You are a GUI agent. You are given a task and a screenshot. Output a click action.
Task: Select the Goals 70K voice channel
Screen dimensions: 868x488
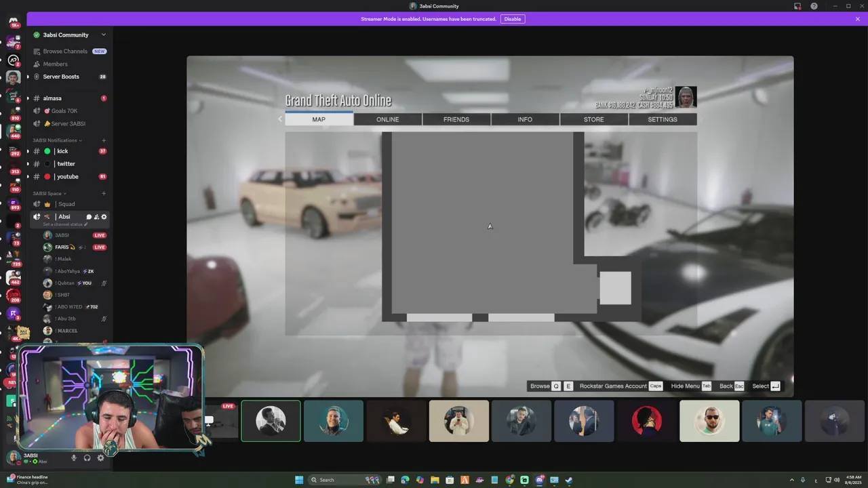(70, 110)
